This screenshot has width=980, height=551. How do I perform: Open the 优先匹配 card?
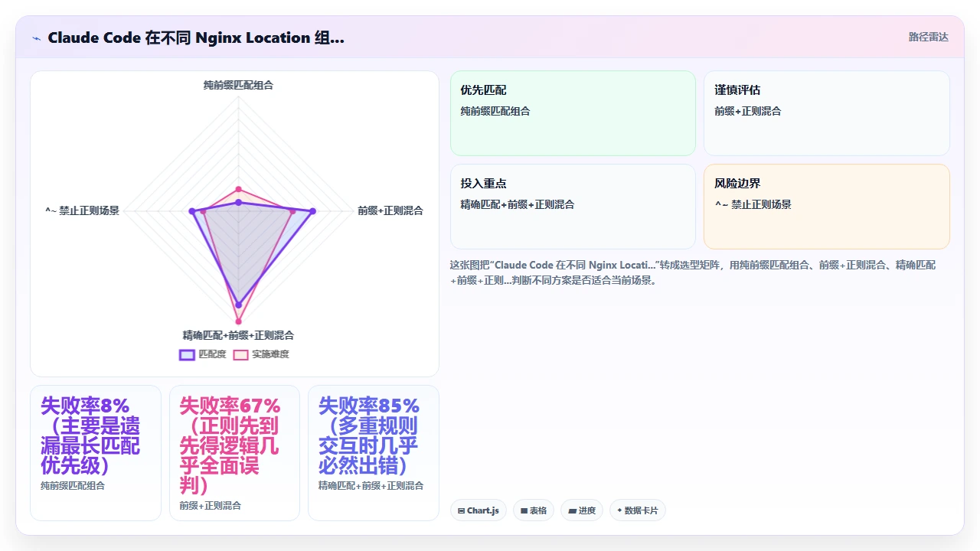point(573,113)
